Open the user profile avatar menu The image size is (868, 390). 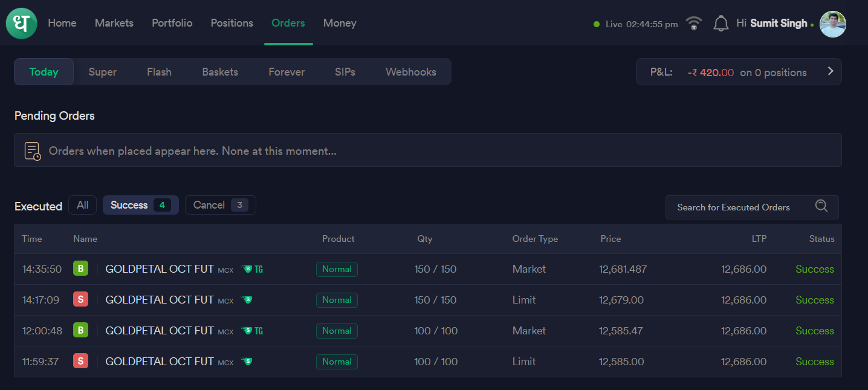pos(832,24)
